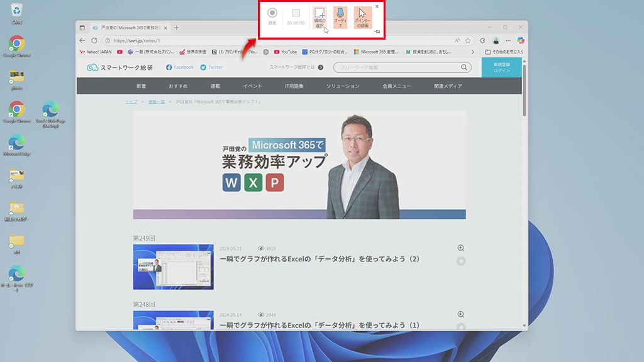Open Edge tab actions menu icon
This screenshot has height=362, width=644.
(82, 28)
